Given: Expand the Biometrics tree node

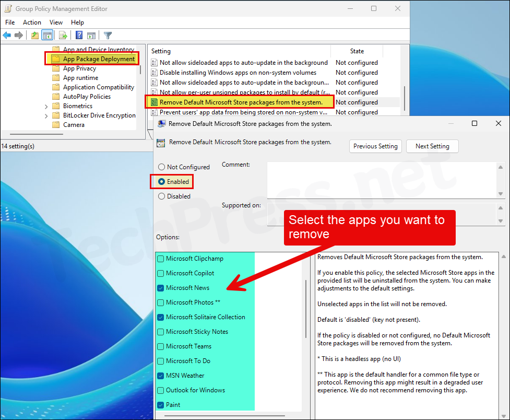Looking at the screenshot, I should (46, 106).
